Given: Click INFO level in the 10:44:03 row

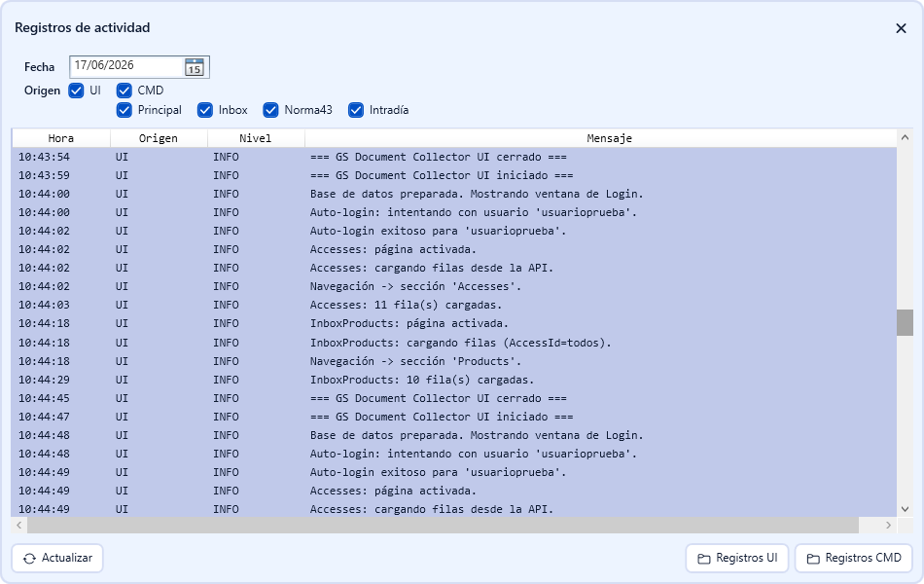Looking at the screenshot, I should (x=226, y=305).
